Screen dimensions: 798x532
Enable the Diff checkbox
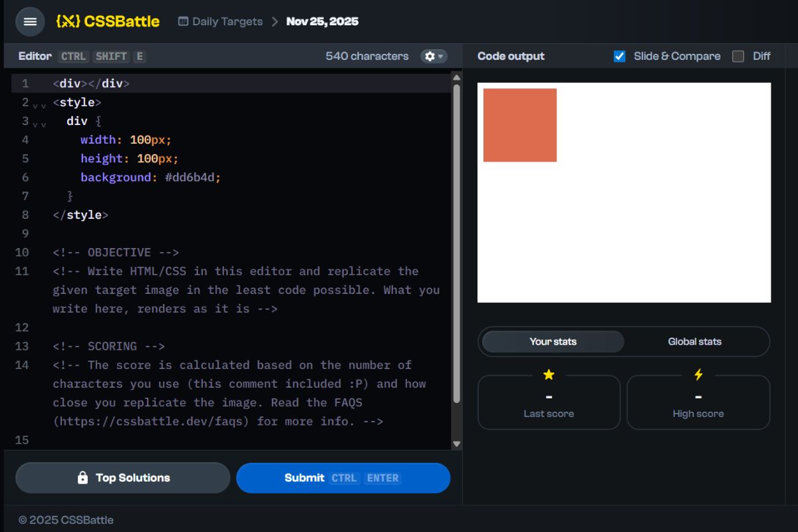coord(737,56)
